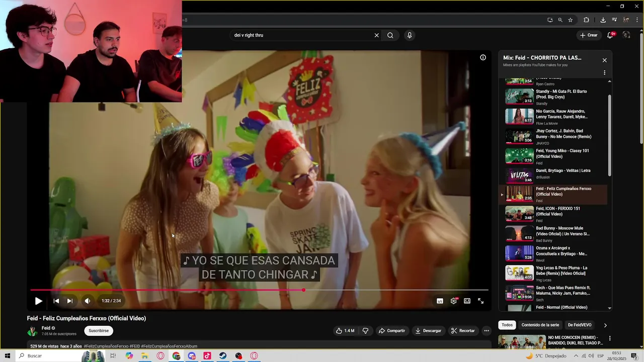The width and height of the screenshot is (644, 362).
Task: Open TikTok from the taskbar
Action: [207, 356]
